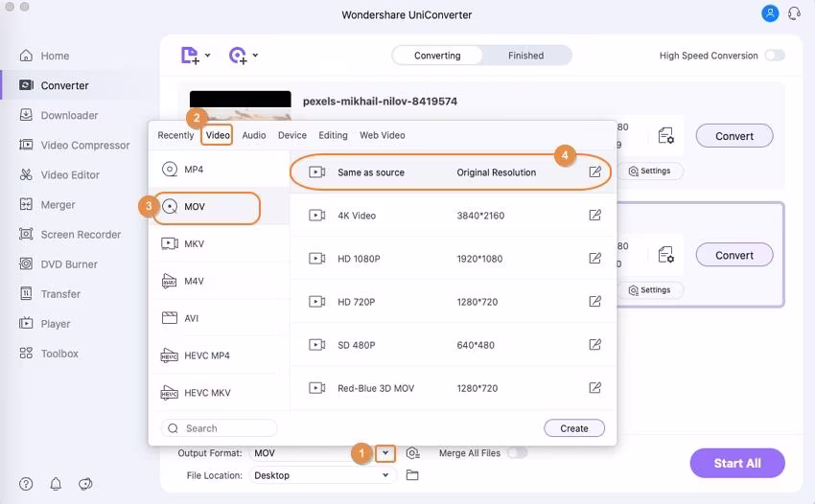Open file settings icon for second video
Viewport: 815px width, 504px height.
[x=665, y=255]
